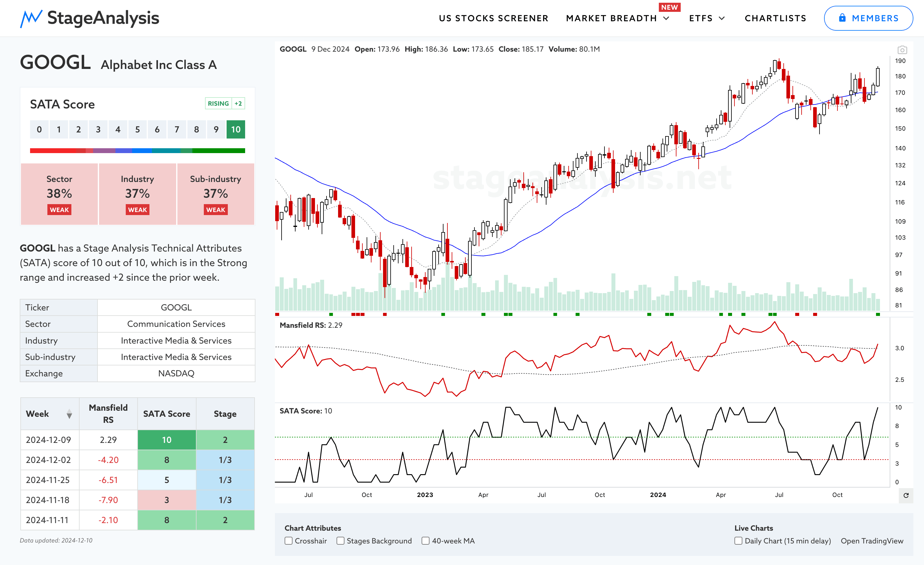This screenshot has width=924, height=565.
Task: Click the Close: 185.17 chart readout
Action: click(x=521, y=49)
